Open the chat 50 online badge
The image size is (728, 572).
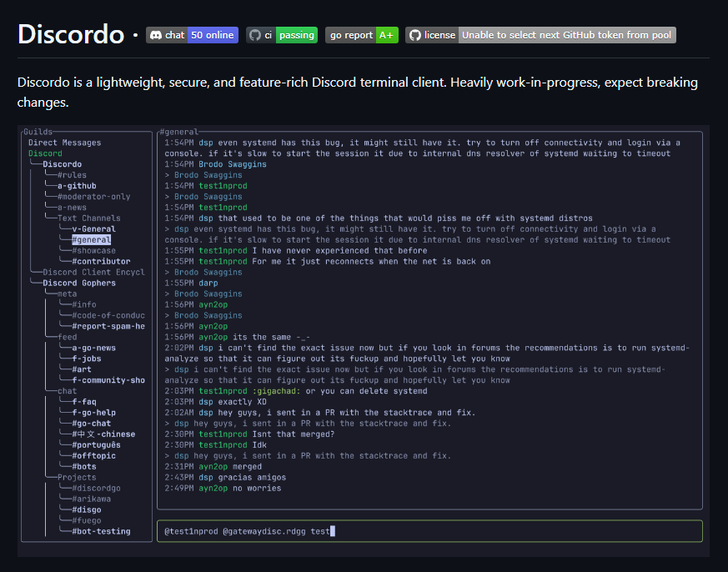(x=192, y=35)
